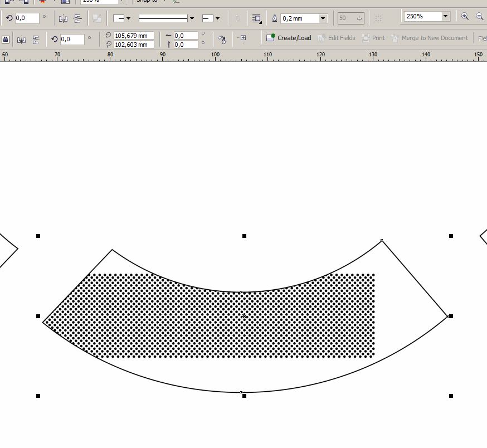Click the horizontal skew angle field
Viewport: 487px width, 448px height.
[186, 36]
